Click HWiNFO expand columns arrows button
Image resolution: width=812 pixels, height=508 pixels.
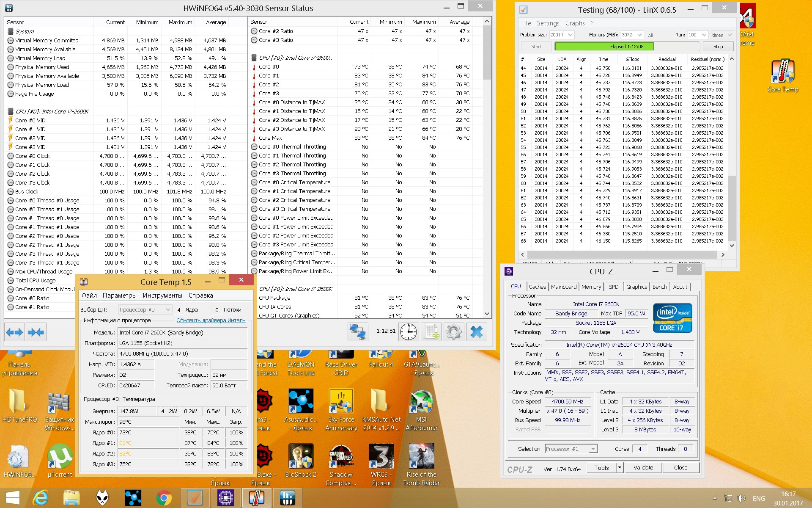[14, 332]
